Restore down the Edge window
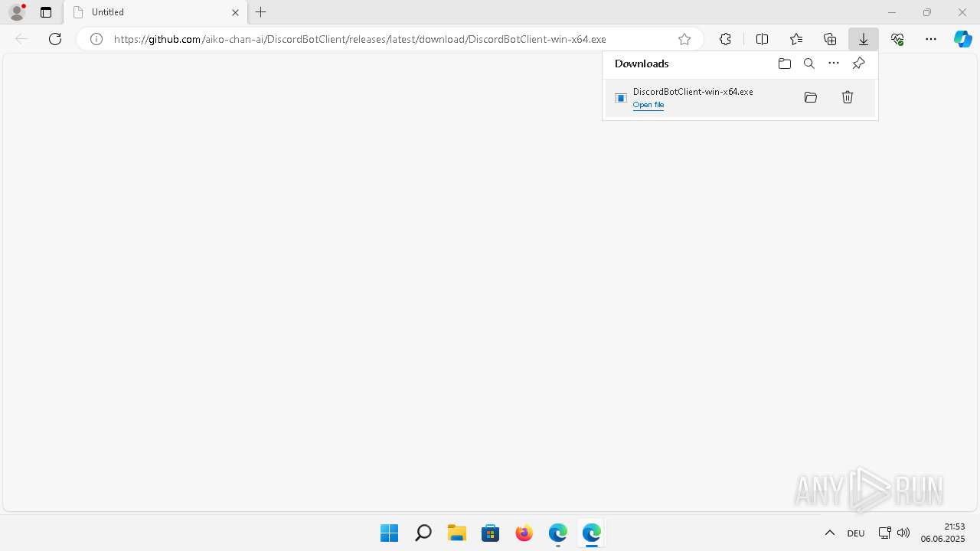 927,12
